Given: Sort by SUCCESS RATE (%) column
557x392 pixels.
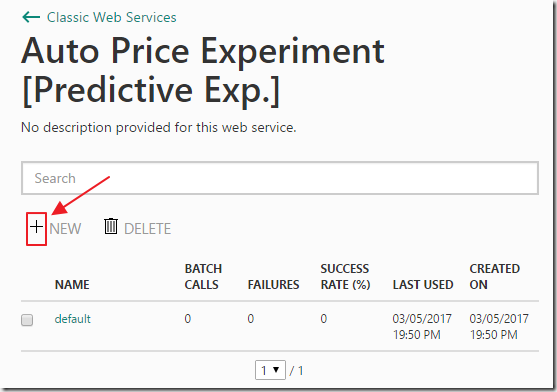Looking at the screenshot, I should (x=345, y=277).
